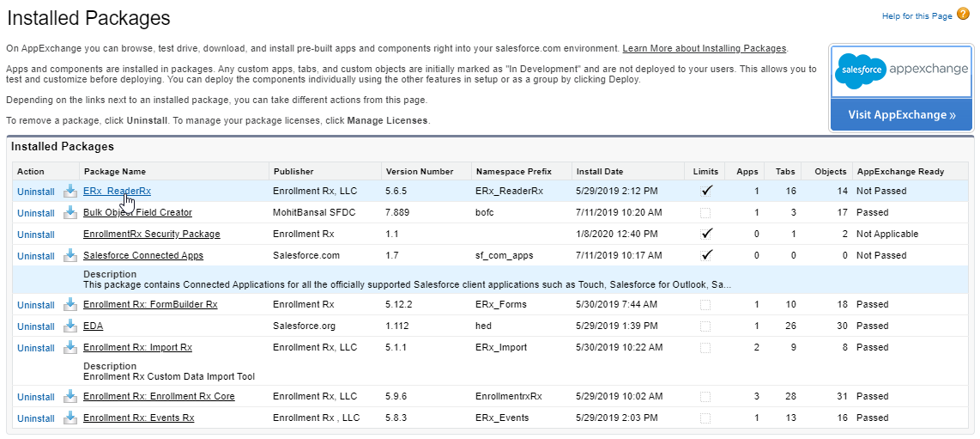This screenshot has height=439, width=980.
Task: Click the download icon beside Enrollment Rx: FormBuilder Rx
Action: point(70,304)
